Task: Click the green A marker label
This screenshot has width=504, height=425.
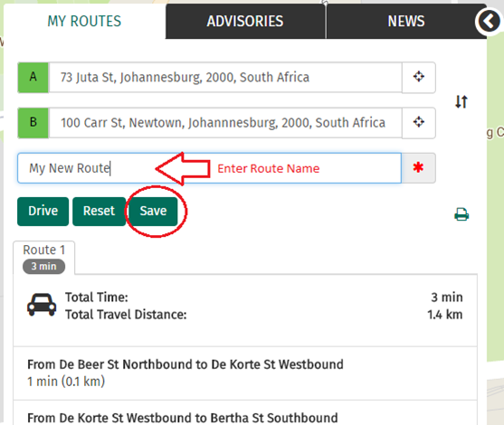Action: tap(33, 77)
